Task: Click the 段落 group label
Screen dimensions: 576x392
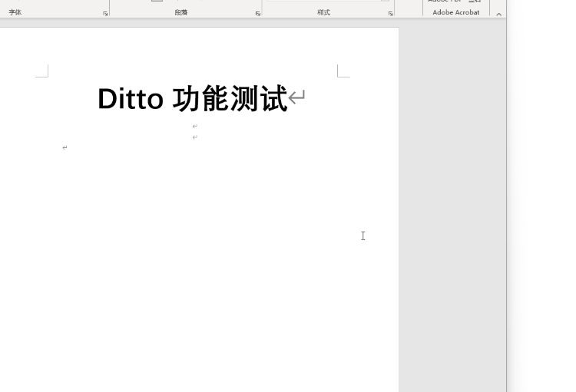Action: (x=181, y=12)
